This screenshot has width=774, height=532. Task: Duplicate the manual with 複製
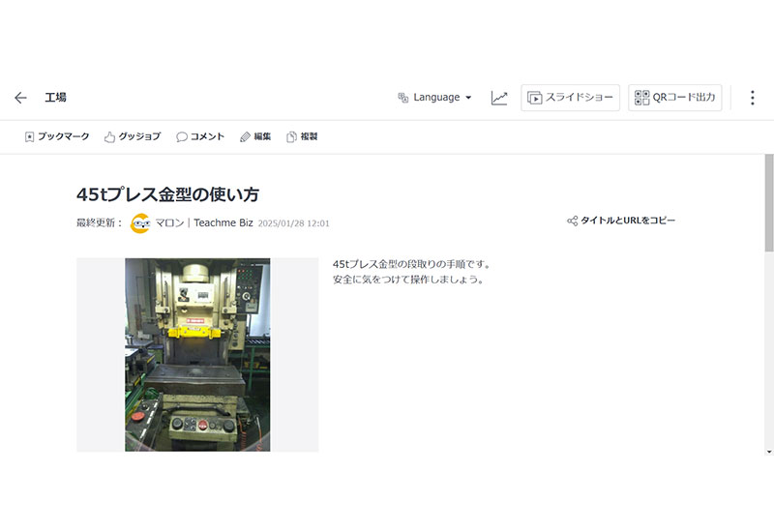click(302, 137)
